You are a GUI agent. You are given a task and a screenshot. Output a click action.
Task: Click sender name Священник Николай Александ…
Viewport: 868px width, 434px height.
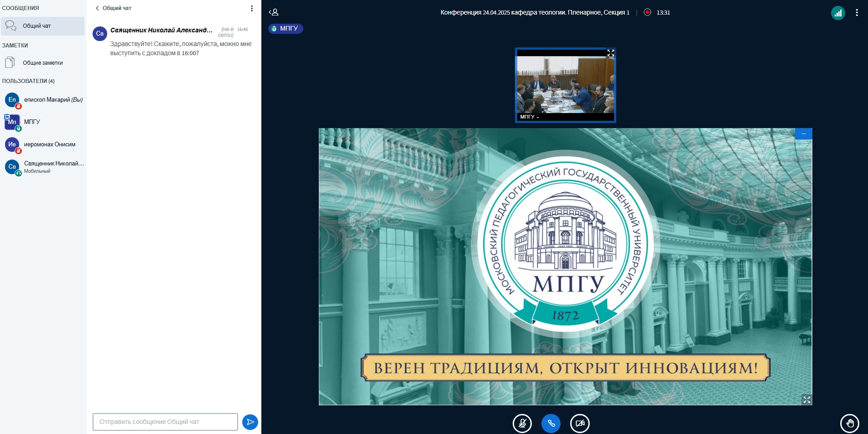(x=161, y=30)
